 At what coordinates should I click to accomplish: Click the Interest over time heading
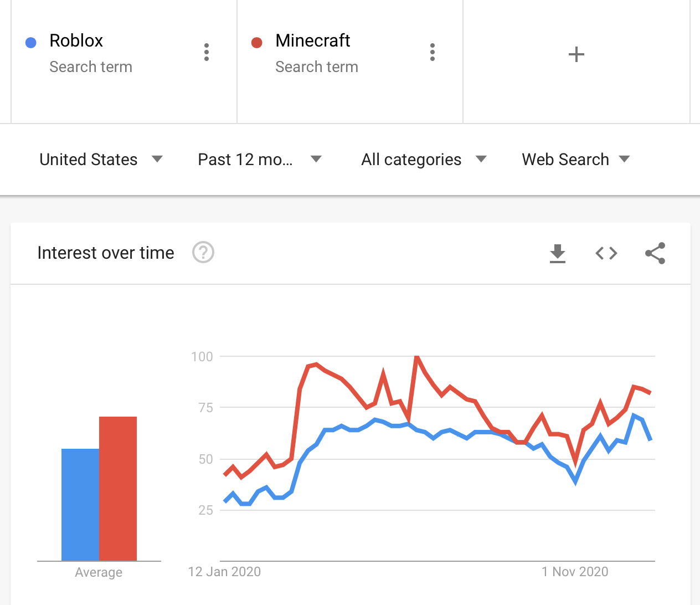click(x=106, y=253)
